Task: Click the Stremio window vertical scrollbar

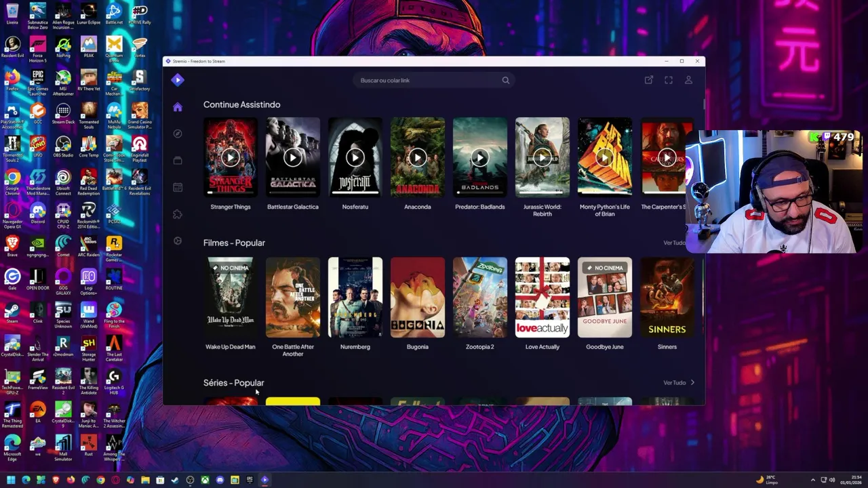Action: click(703, 105)
